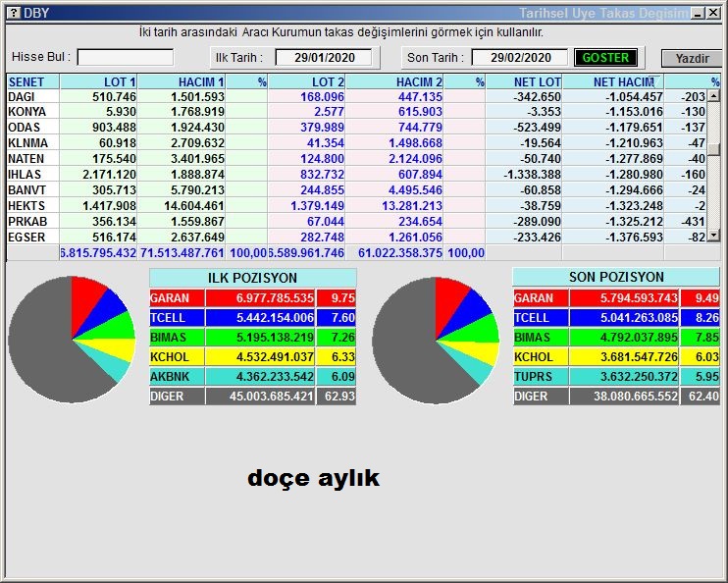Click TUPRS value 3.632.250.372
This screenshot has height=583, width=728.
coord(639,377)
